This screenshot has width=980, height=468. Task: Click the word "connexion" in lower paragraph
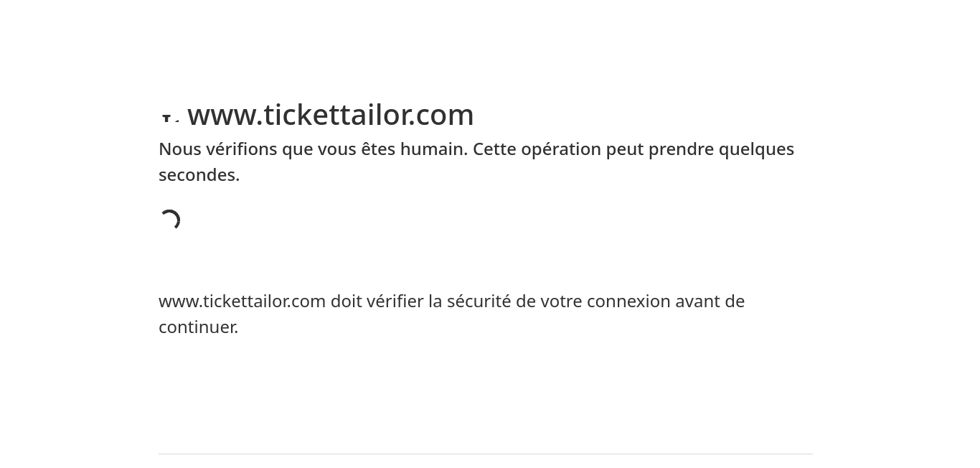click(x=628, y=301)
